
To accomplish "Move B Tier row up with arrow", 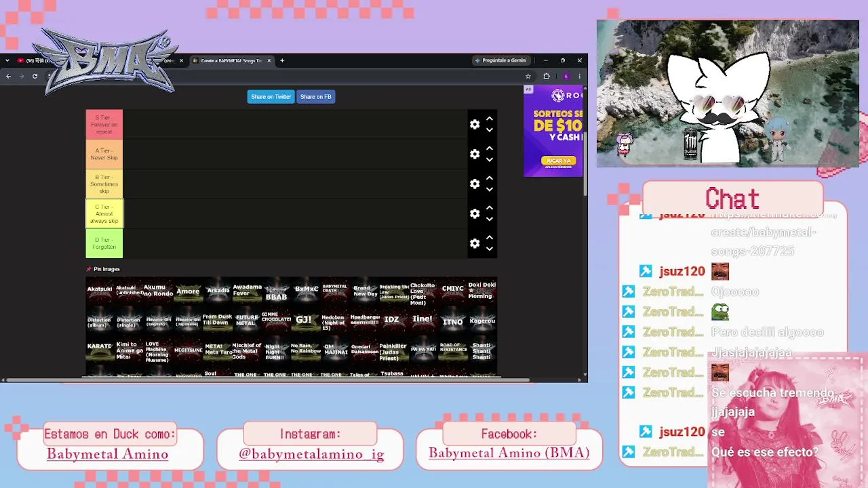I will click(489, 178).
